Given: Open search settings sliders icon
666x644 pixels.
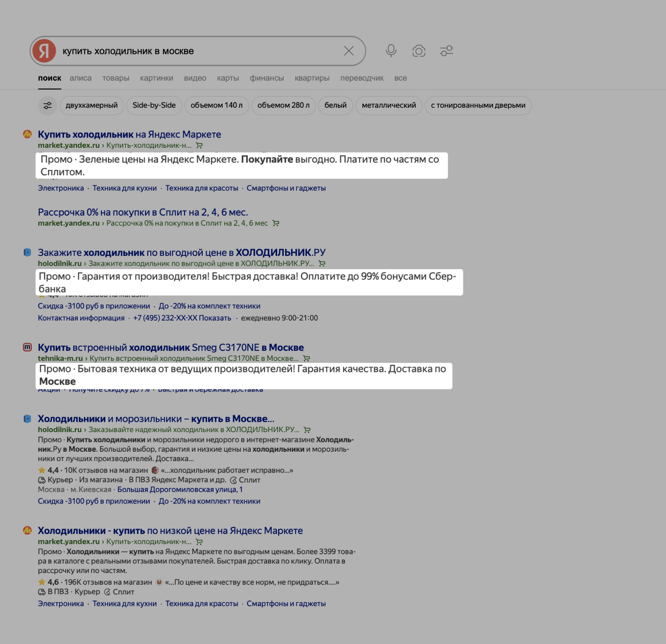Looking at the screenshot, I should [x=447, y=51].
